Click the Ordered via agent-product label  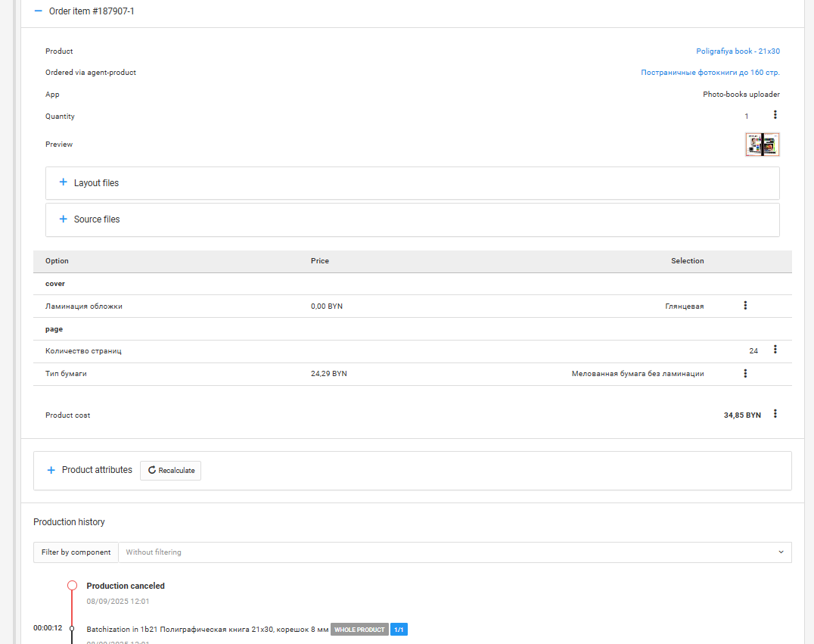91,72
